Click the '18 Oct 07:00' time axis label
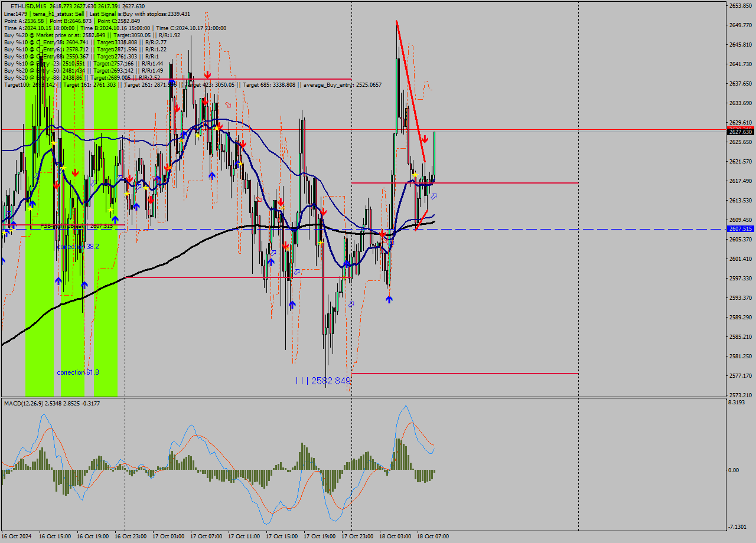 point(433,537)
